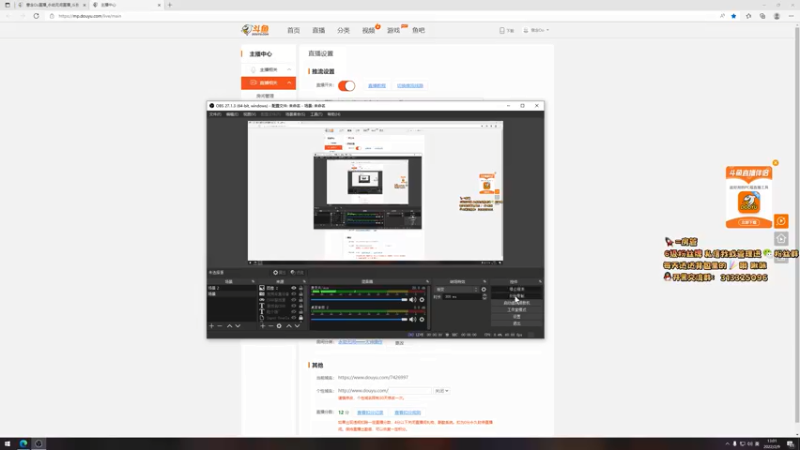Open the OBS 工具 menu

coord(316,114)
